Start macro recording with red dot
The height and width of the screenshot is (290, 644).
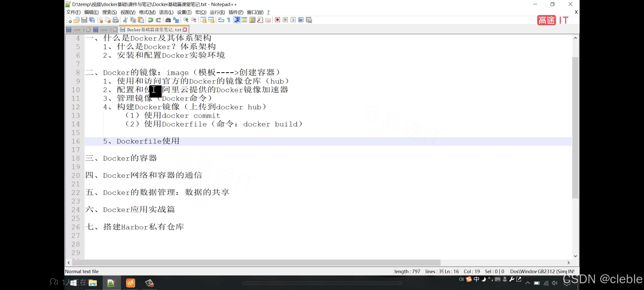point(277,20)
